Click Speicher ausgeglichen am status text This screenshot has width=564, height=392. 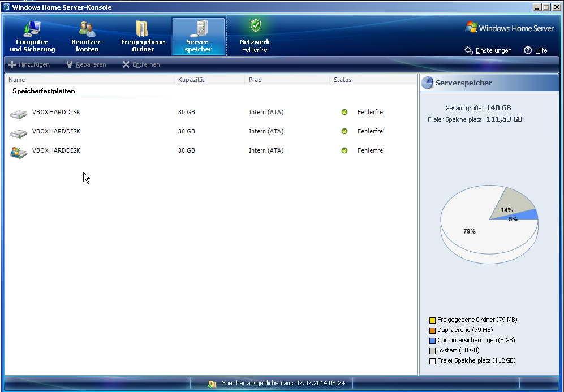point(283,383)
